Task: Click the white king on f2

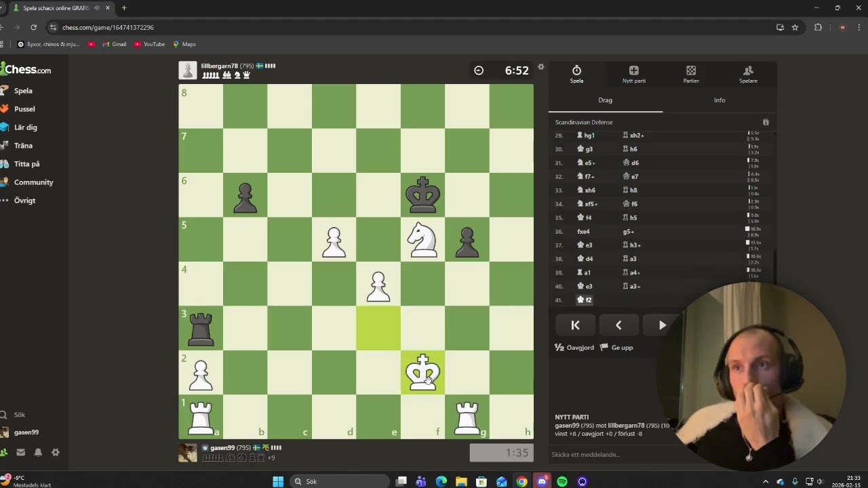Action: (x=422, y=372)
